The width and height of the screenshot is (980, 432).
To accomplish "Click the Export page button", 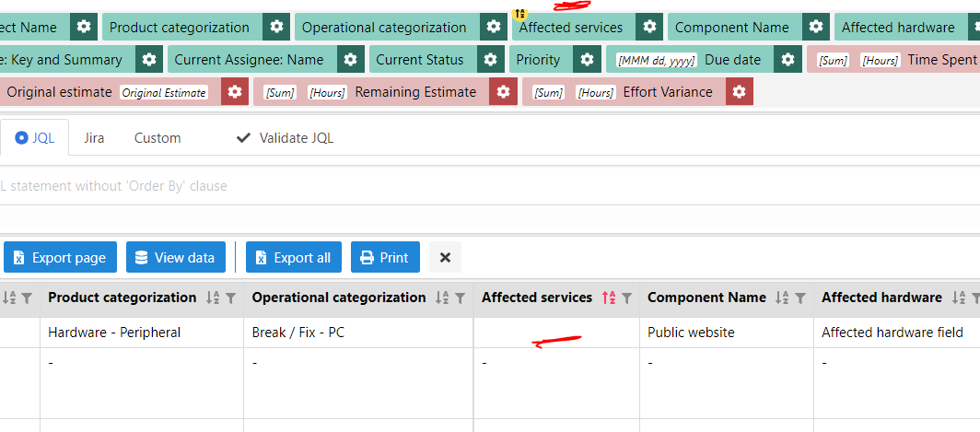I will tap(60, 257).
